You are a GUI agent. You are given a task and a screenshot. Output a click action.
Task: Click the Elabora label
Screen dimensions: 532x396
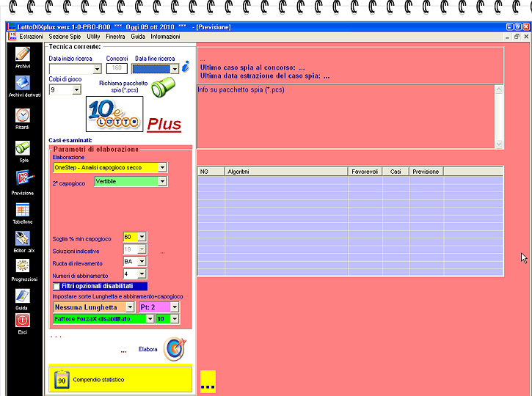(147, 349)
